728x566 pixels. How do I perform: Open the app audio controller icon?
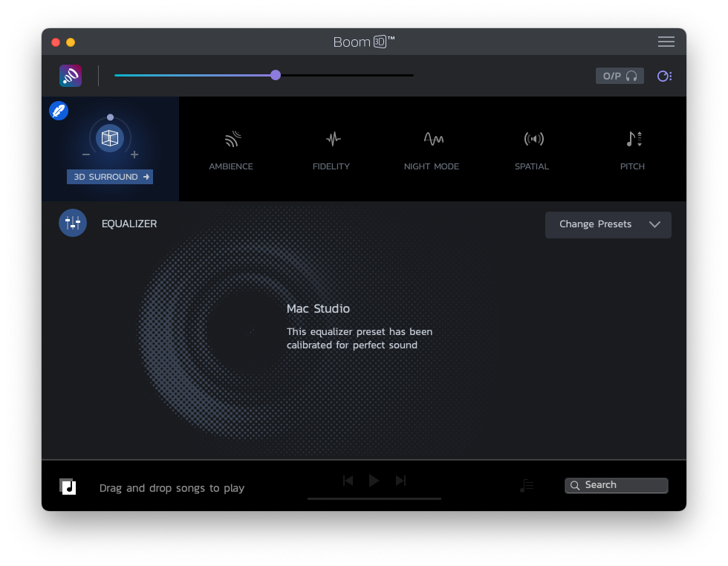point(664,76)
